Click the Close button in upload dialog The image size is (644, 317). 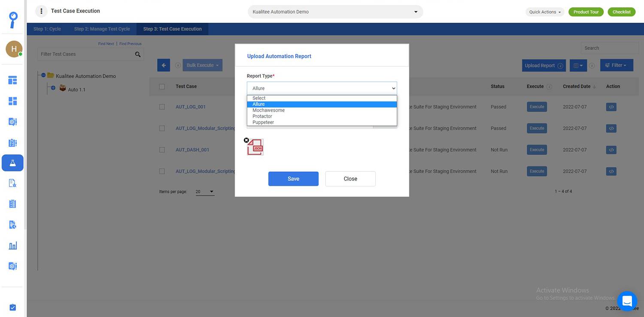pyautogui.click(x=350, y=179)
